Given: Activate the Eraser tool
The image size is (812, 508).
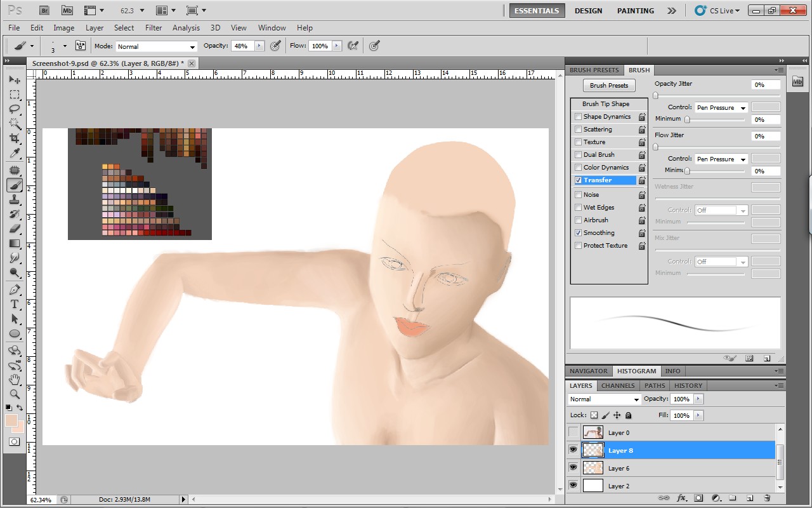Looking at the screenshot, I should pyautogui.click(x=15, y=229).
